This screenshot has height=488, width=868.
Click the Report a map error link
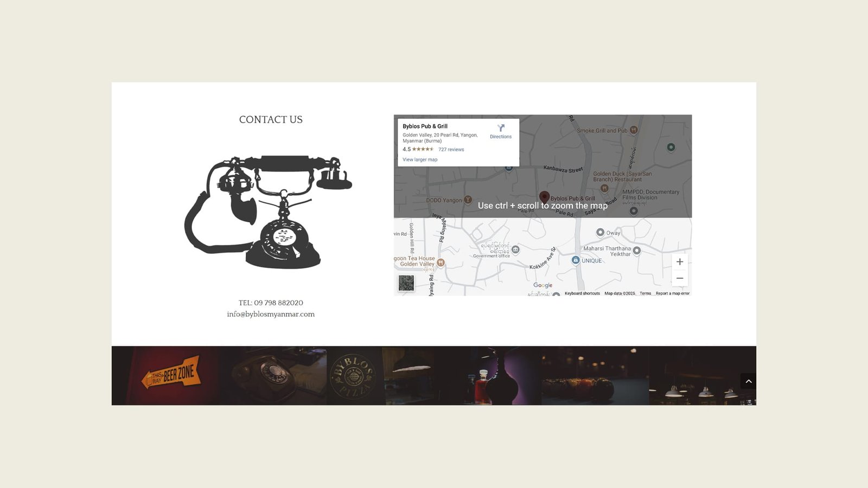click(672, 293)
